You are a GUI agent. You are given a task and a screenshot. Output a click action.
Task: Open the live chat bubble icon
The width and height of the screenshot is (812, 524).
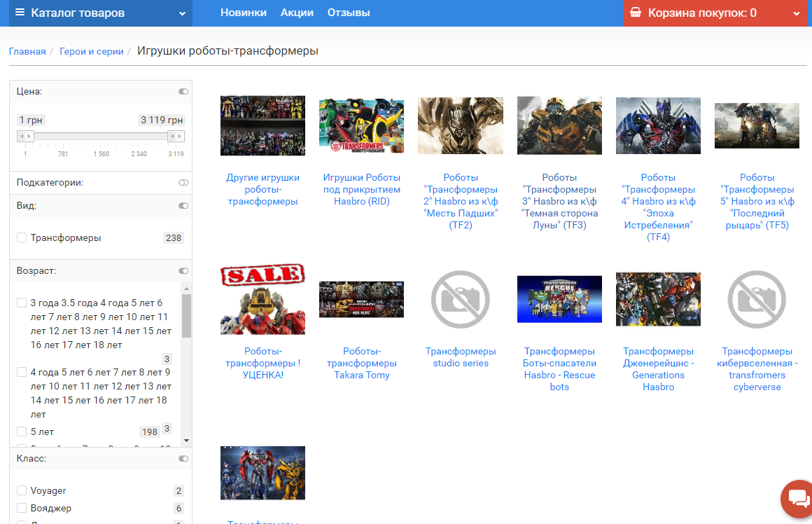pyautogui.click(x=798, y=498)
